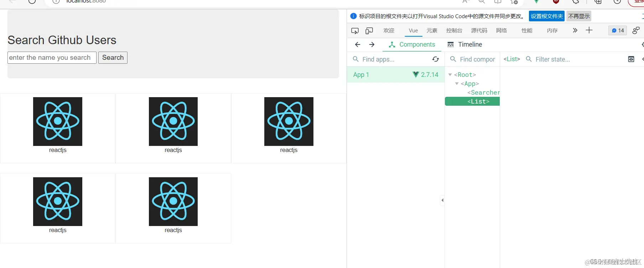Click the Timeline tab icon

(x=451, y=44)
